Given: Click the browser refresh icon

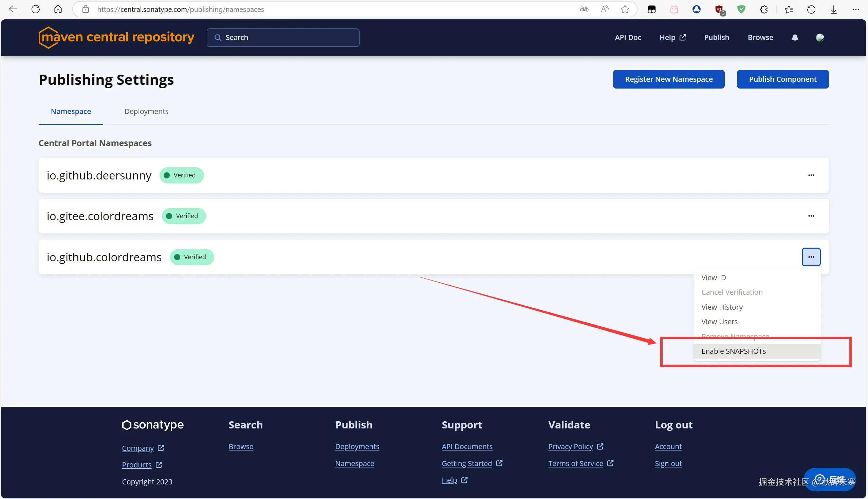Looking at the screenshot, I should tap(36, 9).
